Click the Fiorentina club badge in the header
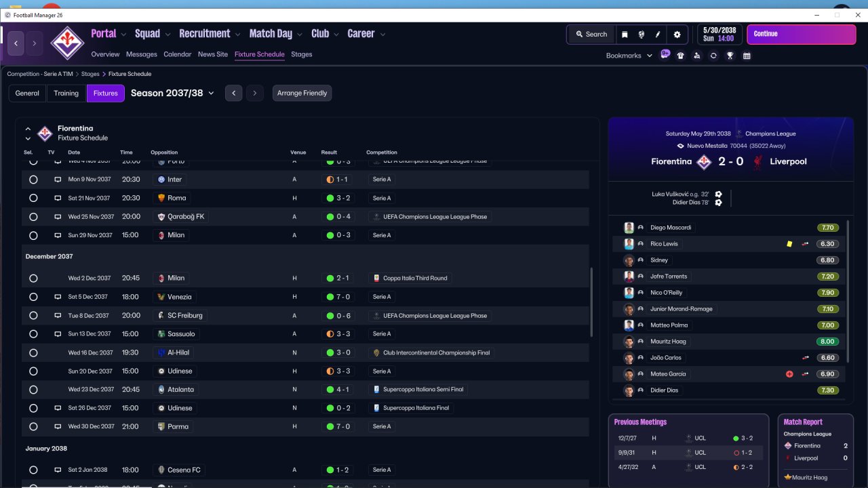This screenshot has height=488, width=868. pyautogui.click(x=67, y=43)
